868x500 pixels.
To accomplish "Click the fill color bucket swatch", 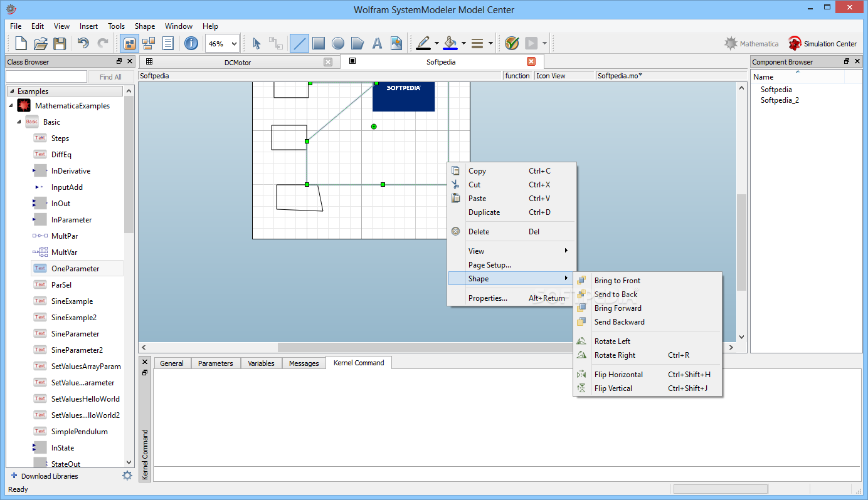I will (x=450, y=43).
